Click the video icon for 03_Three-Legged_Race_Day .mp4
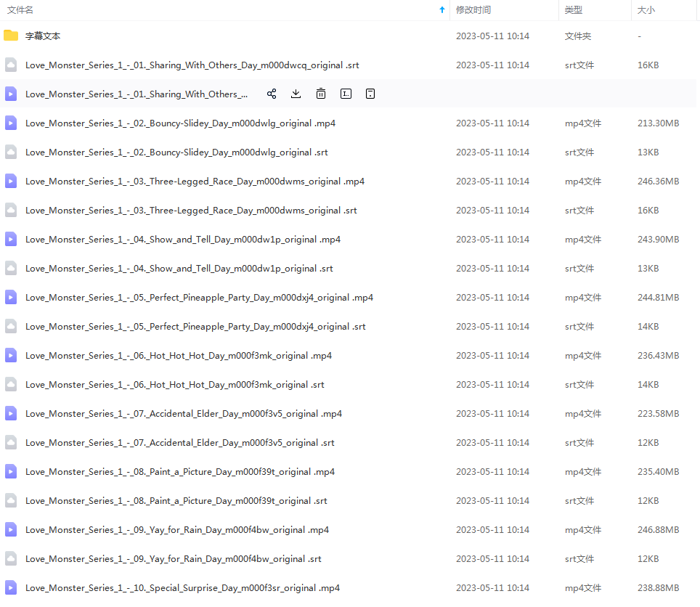 [x=11, y=181]
